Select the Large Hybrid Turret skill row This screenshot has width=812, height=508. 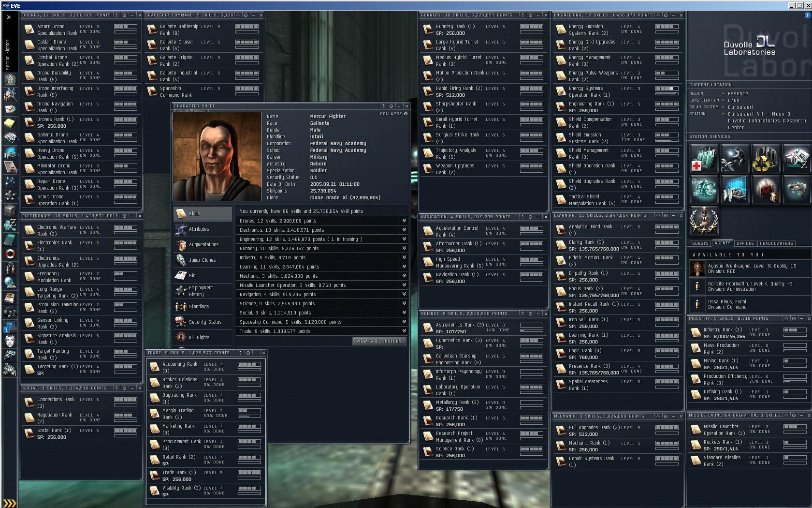coord(484,45)
